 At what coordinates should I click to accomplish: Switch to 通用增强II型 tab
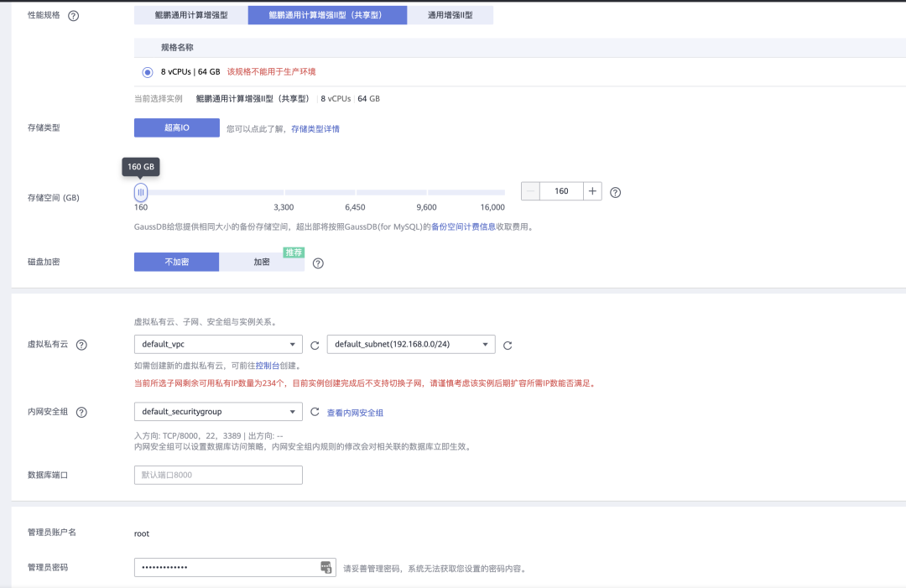[450, 15]
